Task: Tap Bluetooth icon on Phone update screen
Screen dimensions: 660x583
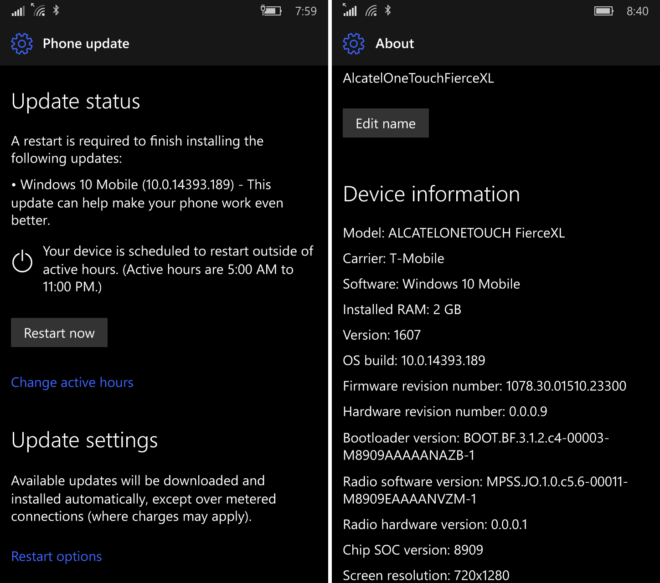Action: click(x=56, y=10)
